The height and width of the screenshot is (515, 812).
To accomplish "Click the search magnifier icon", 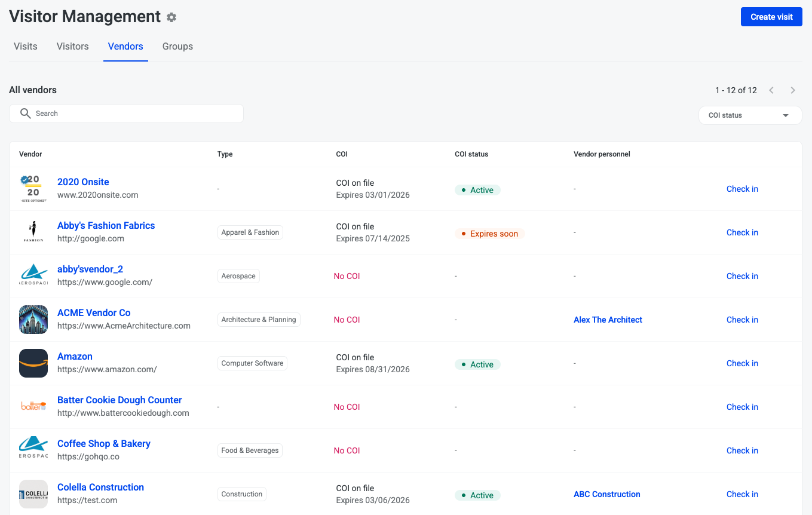I will coord(25,114).
